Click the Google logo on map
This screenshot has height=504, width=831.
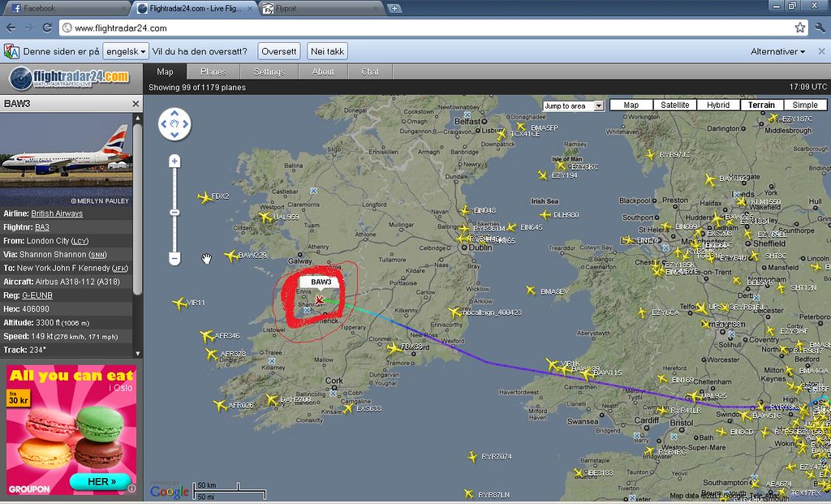[x=169, y=492]
